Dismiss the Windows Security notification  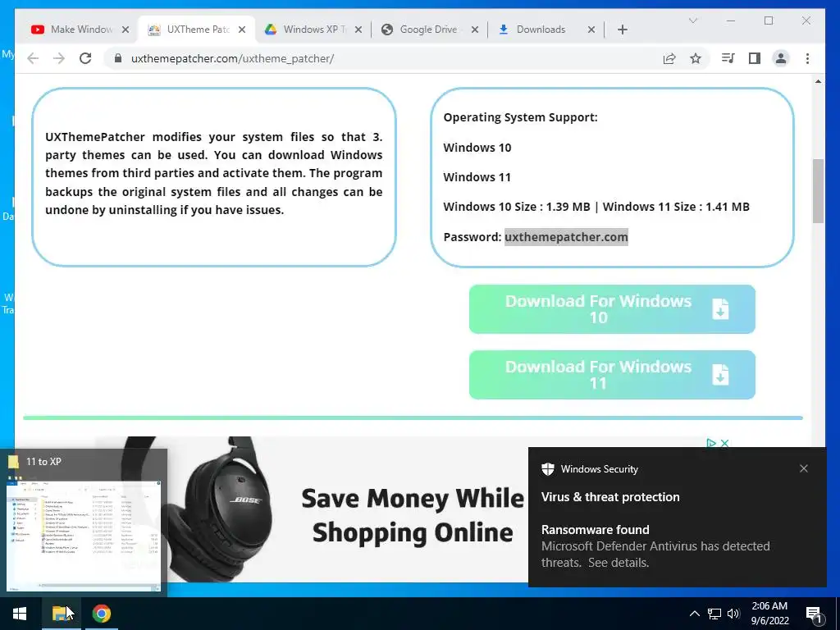coord(804,468)
